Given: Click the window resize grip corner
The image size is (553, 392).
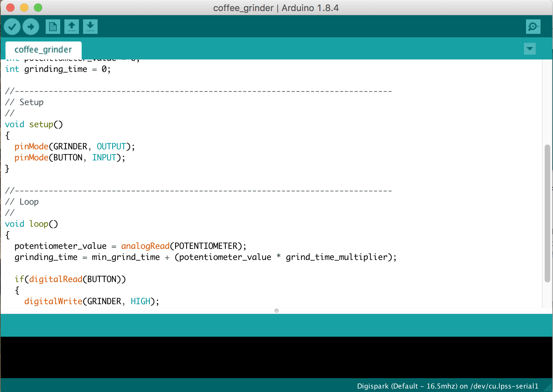Looking at the screenshot, I should [x=549, y=388].
